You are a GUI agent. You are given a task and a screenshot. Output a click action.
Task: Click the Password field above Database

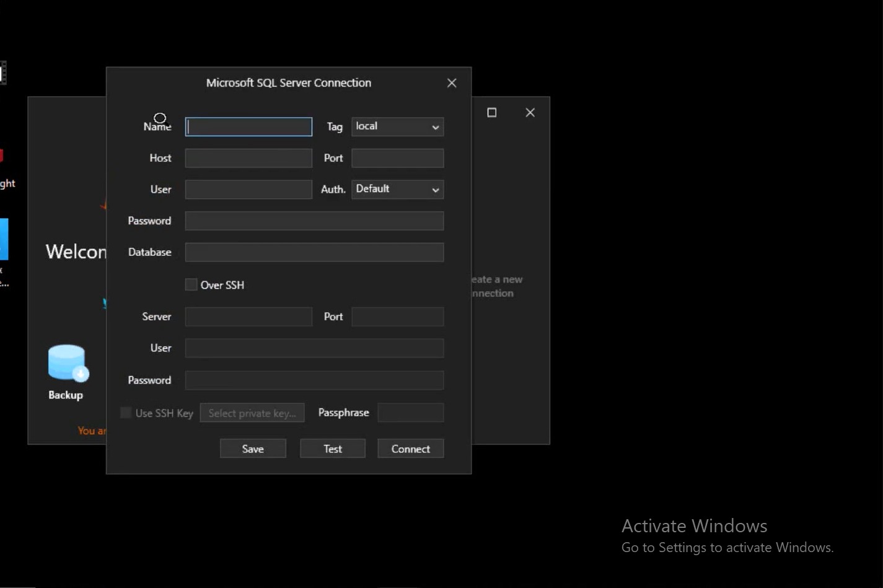tap(314, 221)
